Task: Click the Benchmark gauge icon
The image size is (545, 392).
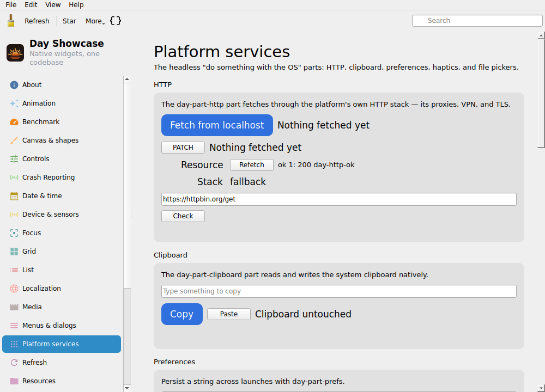Action: tap(14, 122)
